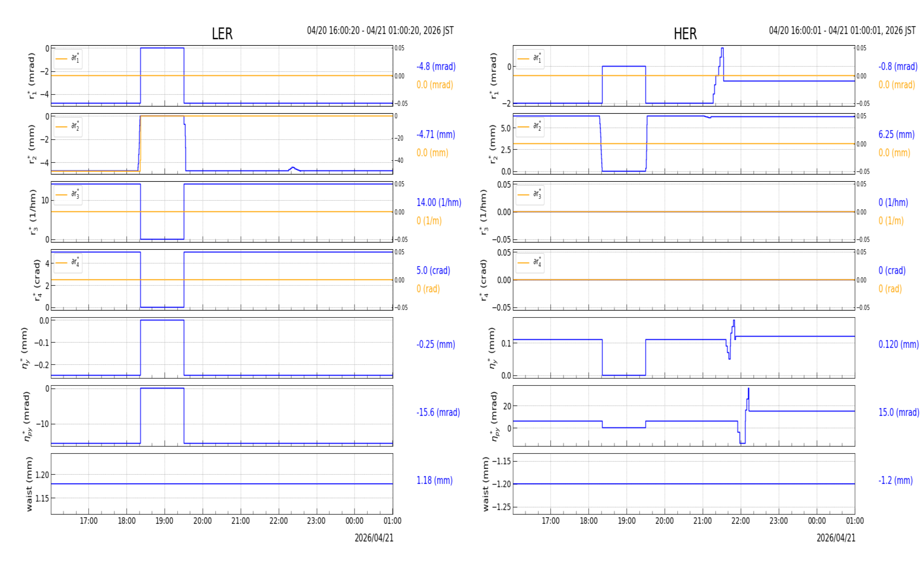Click the 17:00 tick under LER plots
924x565 pixels.
89,521
